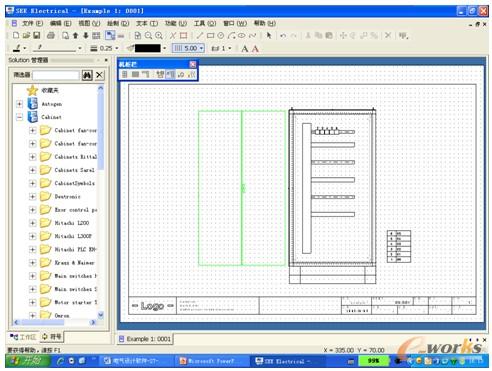
Task: Click the Windows Start button in taskbar
Action: coord(28,361)
